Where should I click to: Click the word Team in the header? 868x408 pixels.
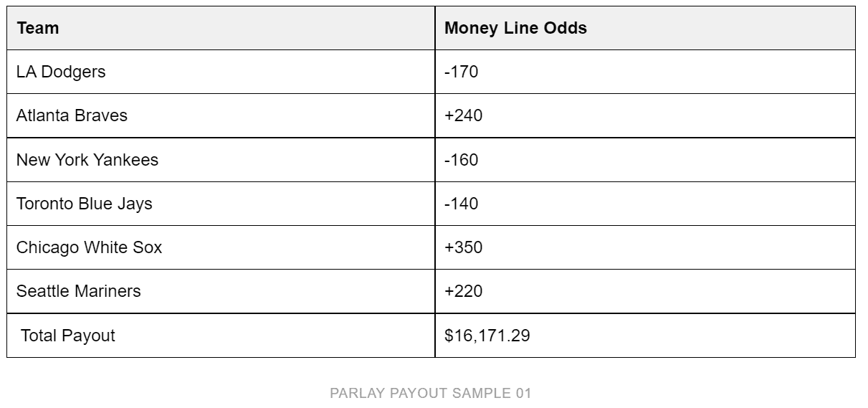click(x=38, y=28)
